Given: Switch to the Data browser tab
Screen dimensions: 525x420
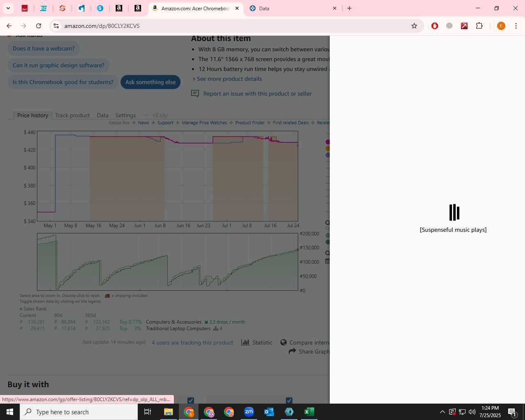Looking at the screenshot, I should (x=293, y=8).
